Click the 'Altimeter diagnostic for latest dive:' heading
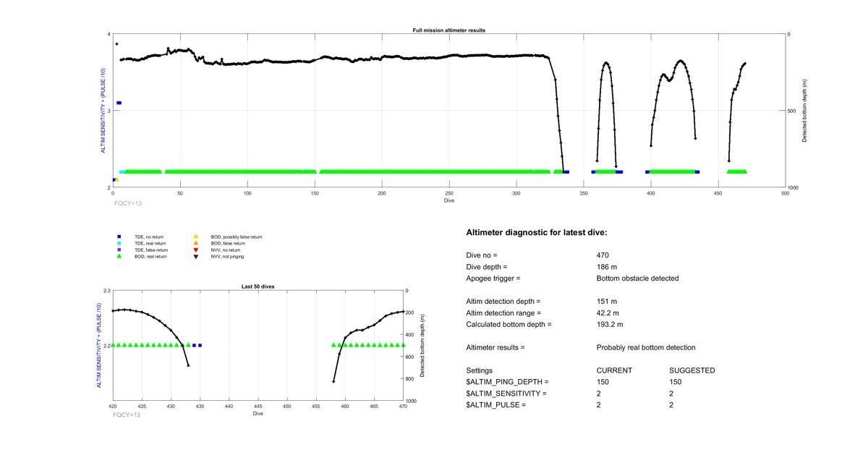This screenshot has height=450, width=868. 537,233
